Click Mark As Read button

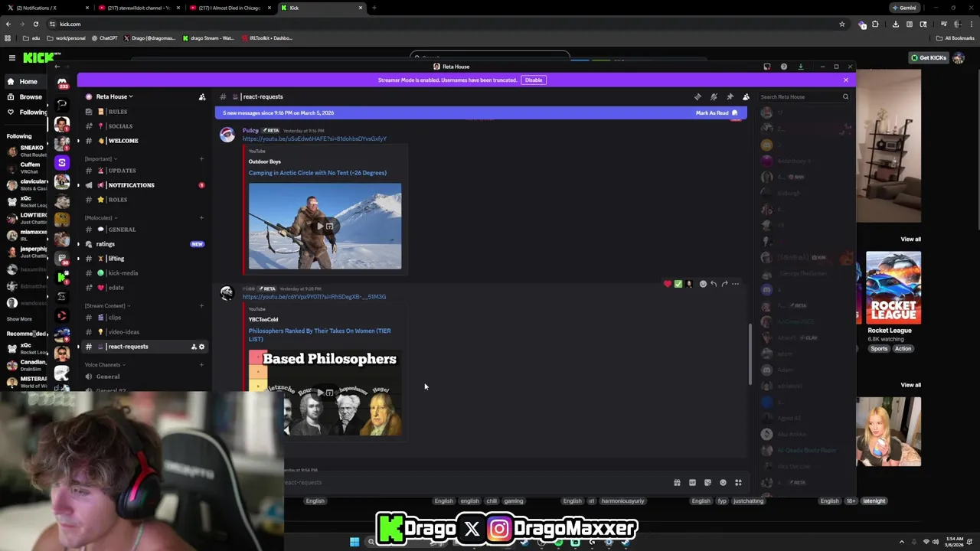pyautogui.click(x=717, y=113)
